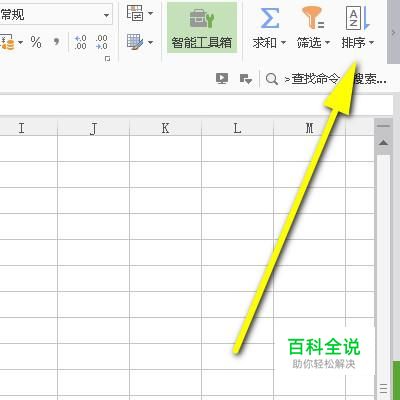Decrease decimal places
400x400 pixels.
pyautogui.click(x=101, y=42)
